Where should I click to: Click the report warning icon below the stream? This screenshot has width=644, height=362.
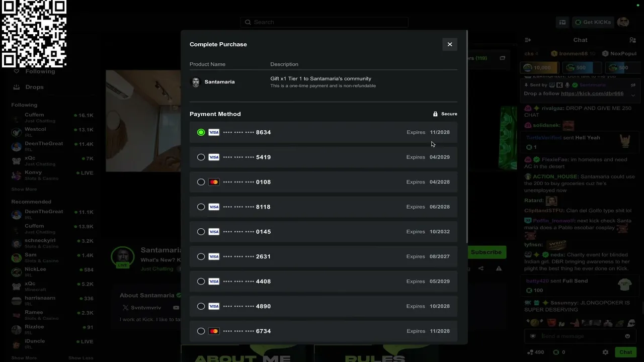coord(499,268)
